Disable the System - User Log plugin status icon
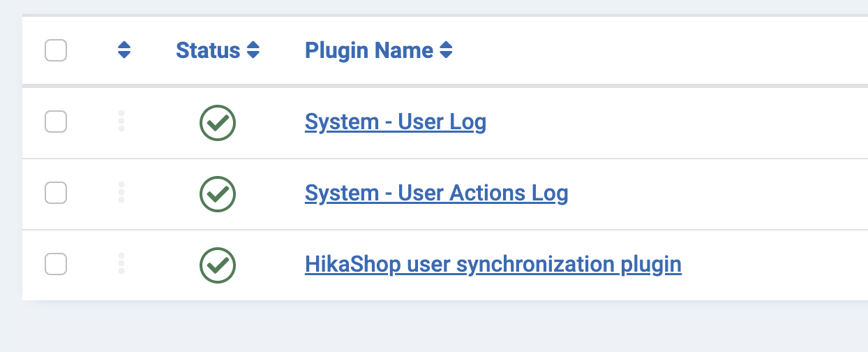This screenshot has width=868, height=352. [218, 123]
